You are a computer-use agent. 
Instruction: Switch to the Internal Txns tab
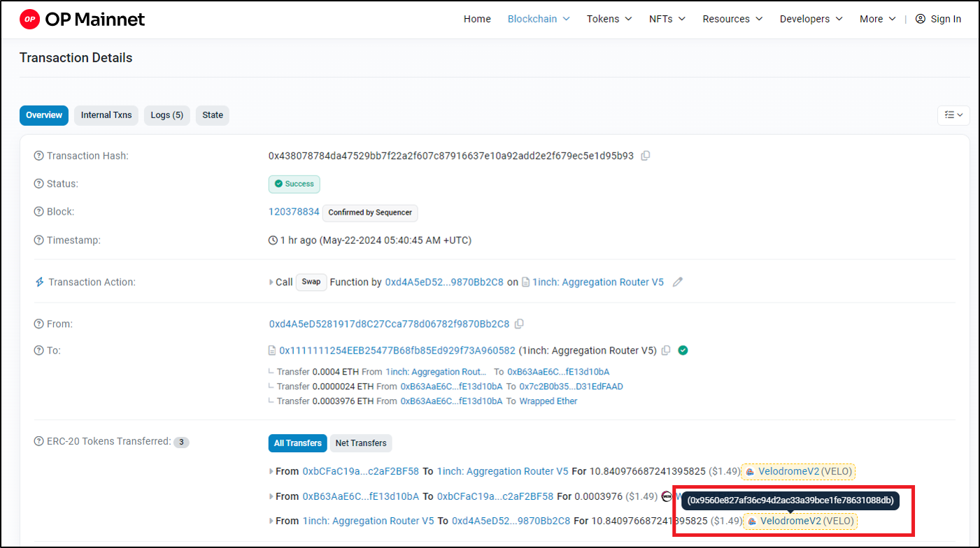click(x=106, y=115)
